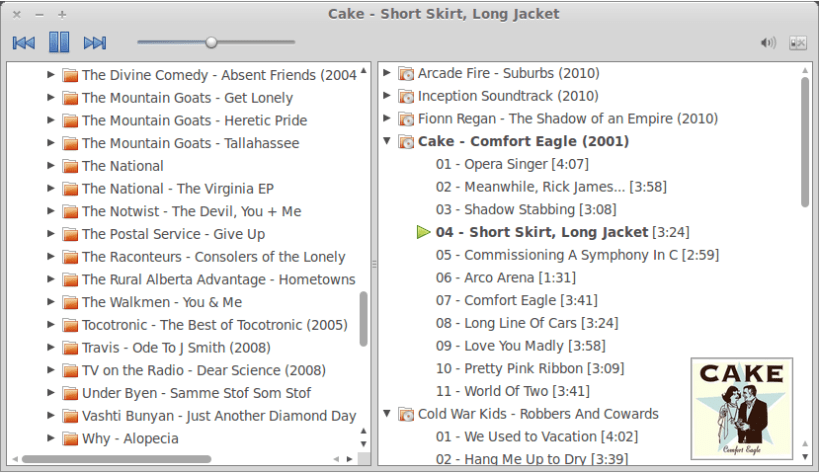This screenshot has height=474, width=819.
Task: Select 08 - Long Line Of Cars
Action: click(x=527, y=323)
